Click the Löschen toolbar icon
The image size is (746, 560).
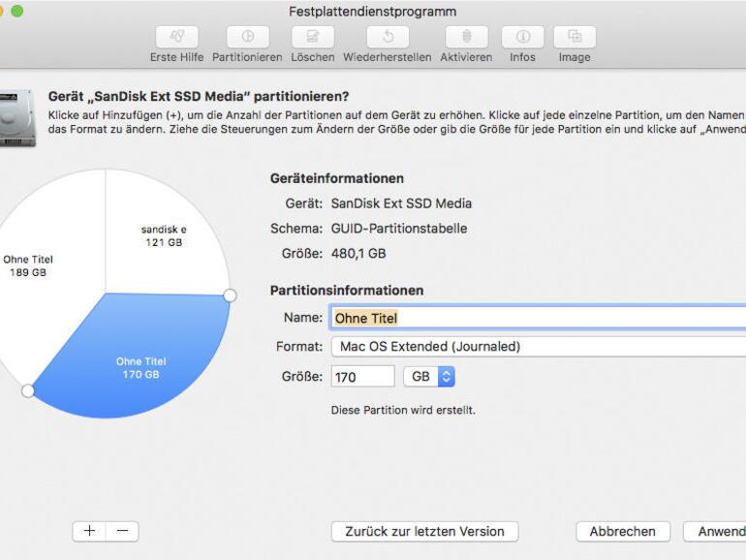(312, 37)
